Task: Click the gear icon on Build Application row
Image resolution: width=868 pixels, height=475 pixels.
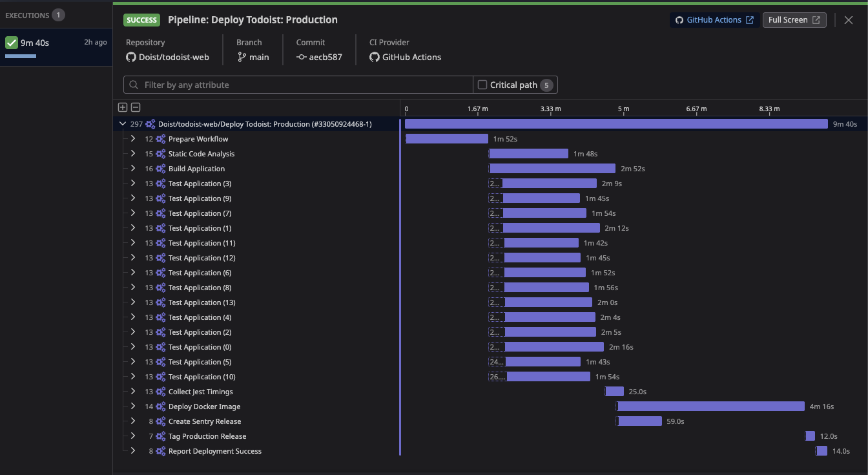Action: (161, 169)
